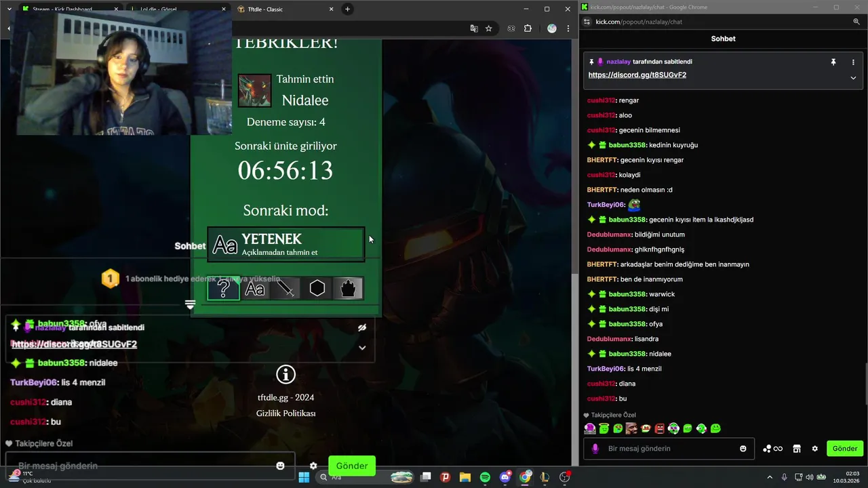Click the first purple emote in popout chat

(590, 428)
